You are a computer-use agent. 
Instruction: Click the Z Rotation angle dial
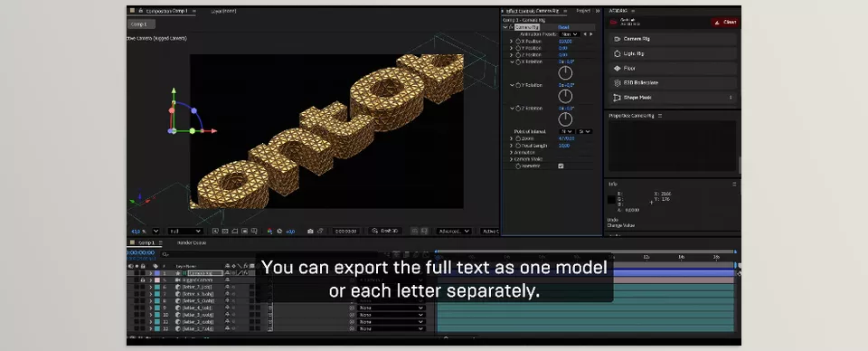pos(564,119)
